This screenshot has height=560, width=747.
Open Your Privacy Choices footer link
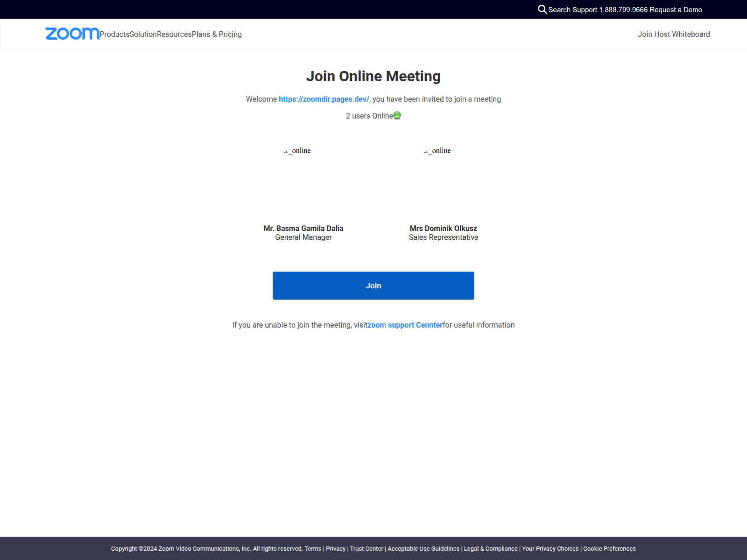[x=550, y=549]
